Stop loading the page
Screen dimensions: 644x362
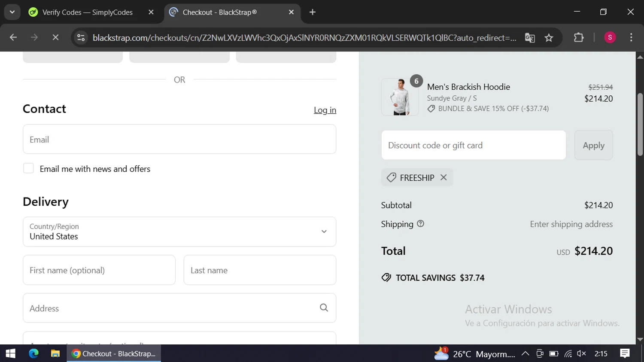[x=55, y=38]
